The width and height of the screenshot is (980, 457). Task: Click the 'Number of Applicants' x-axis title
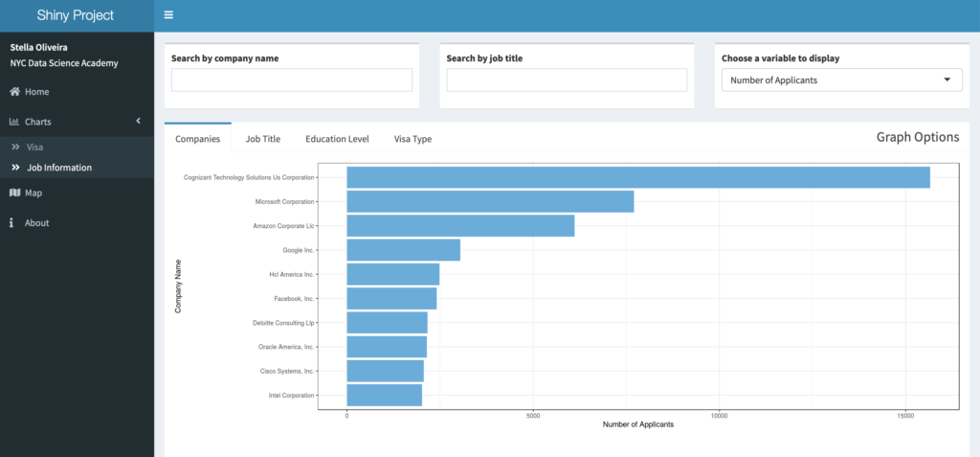coord(638,424)
